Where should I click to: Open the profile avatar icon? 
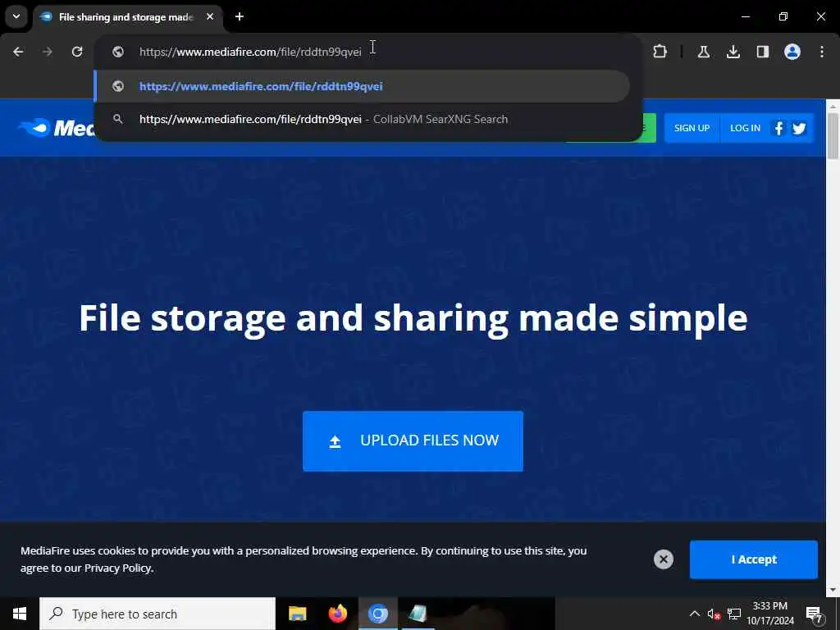pos(792,52)
